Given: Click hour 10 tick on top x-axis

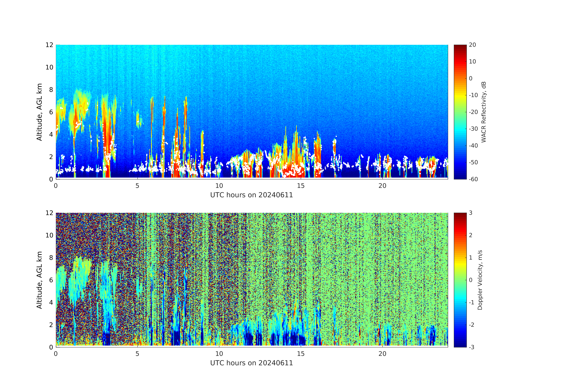Looking at the screenshot, I should [x=219, y=186].
